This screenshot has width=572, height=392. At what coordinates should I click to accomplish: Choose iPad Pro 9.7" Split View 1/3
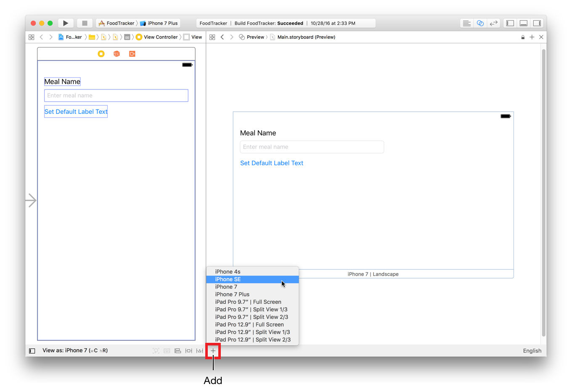(252, 309)
